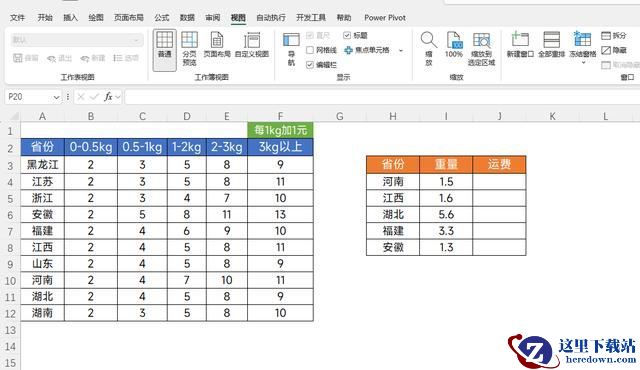Expand the 冻结窗格 dropdown chevron
The image size is (640, 370).
(583, 62)
